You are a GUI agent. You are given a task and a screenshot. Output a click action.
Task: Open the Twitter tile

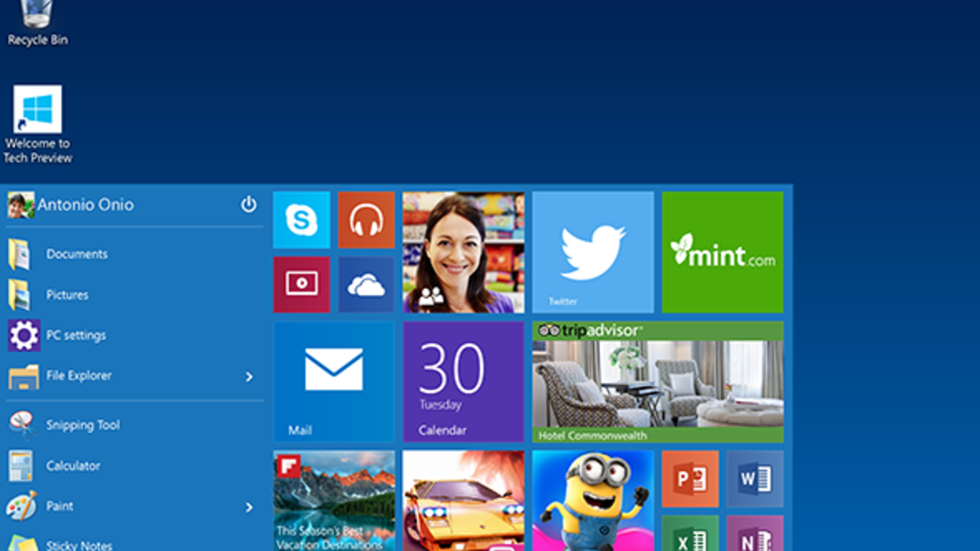click(x=593, y=252)
